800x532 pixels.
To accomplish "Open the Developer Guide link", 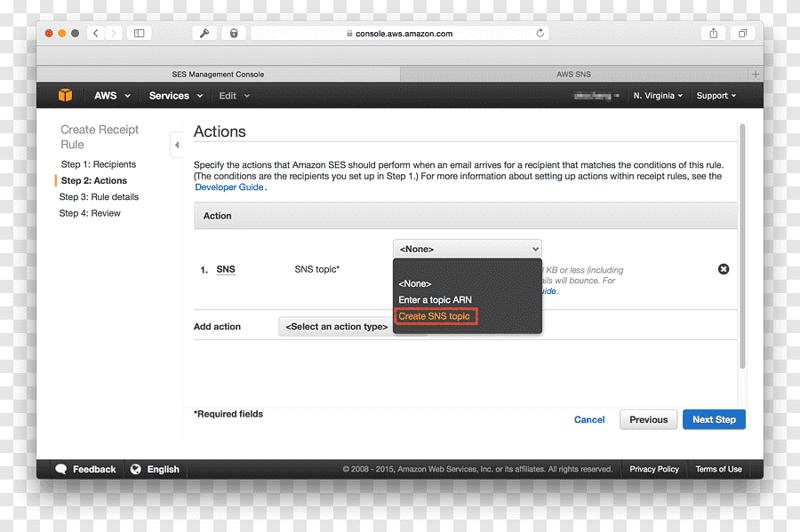I will pos(229,187).
